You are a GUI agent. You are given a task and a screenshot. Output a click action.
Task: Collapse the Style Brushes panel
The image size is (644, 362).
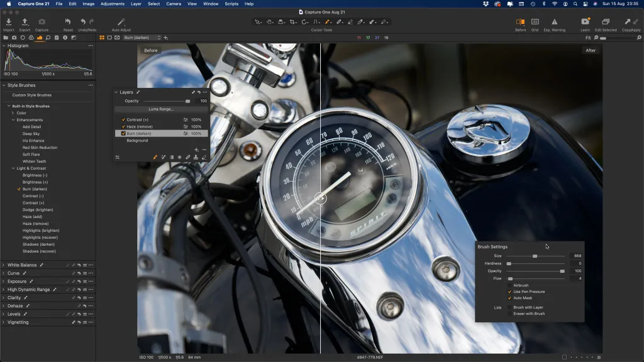click(4, 85)
